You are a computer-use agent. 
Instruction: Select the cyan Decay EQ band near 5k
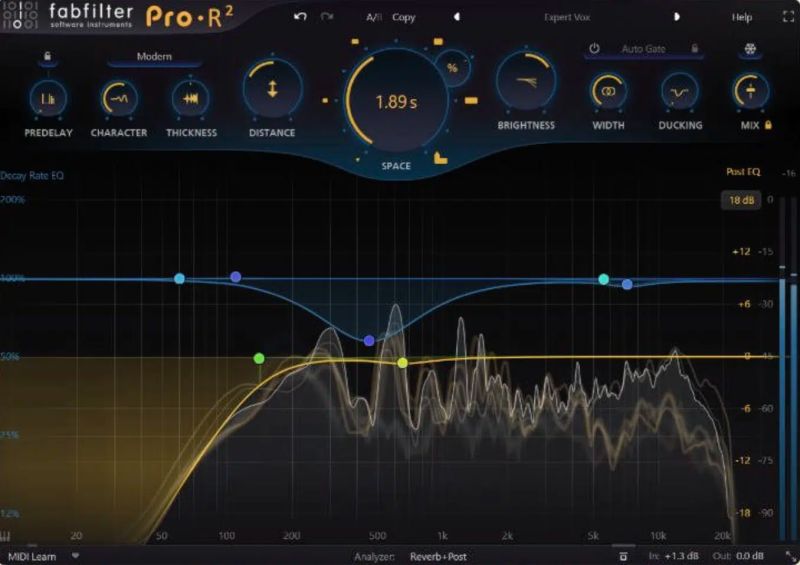(604, 279)
